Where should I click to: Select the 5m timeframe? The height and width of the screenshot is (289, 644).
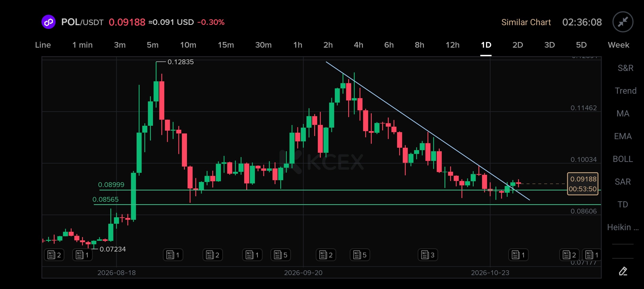coord(152,45)
